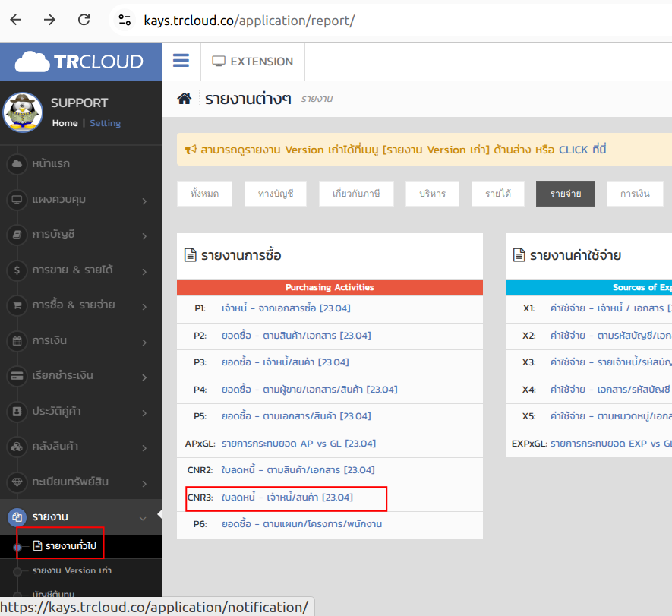Screen dimensions: 672x616
Task: Click the TRCLOUD logo
Action: click(79, 62)
